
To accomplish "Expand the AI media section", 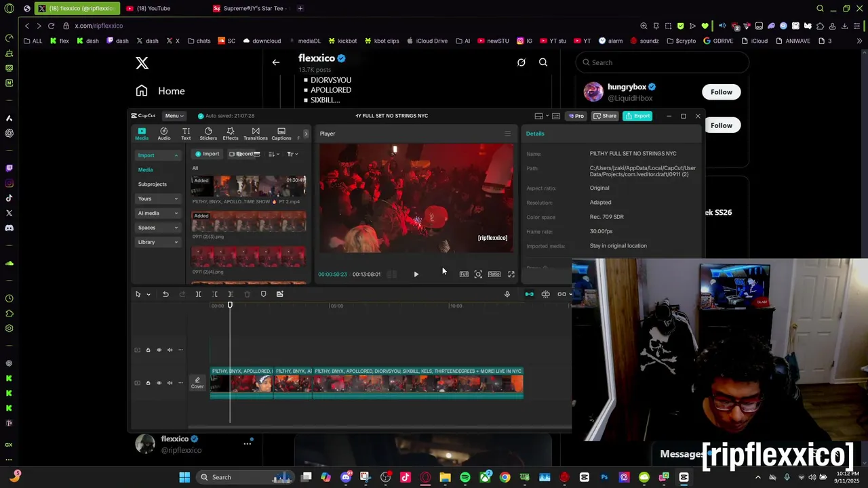I will point(157,213).
